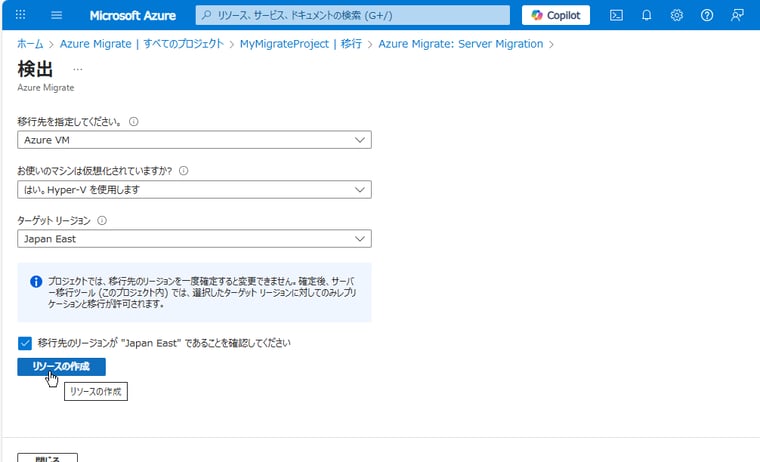Image resolution: width=760 pixels, height=462 pixels.
Task: Click the search magnifier icon
Action: pos(206,15)
